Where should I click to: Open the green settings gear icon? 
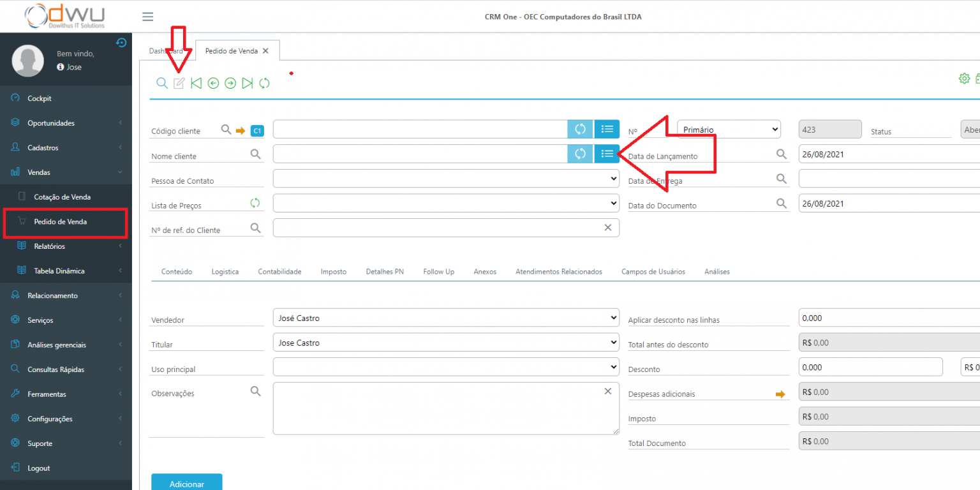(964, 78)
